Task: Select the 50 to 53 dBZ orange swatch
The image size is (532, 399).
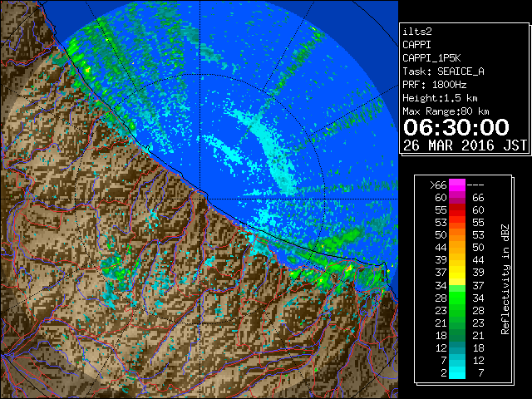Action: 457,234
